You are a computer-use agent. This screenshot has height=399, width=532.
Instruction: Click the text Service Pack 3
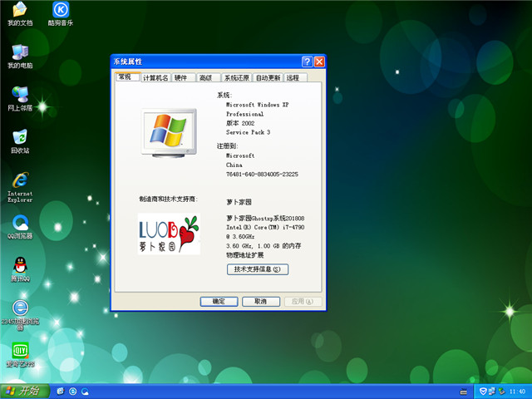pos(248,132)
